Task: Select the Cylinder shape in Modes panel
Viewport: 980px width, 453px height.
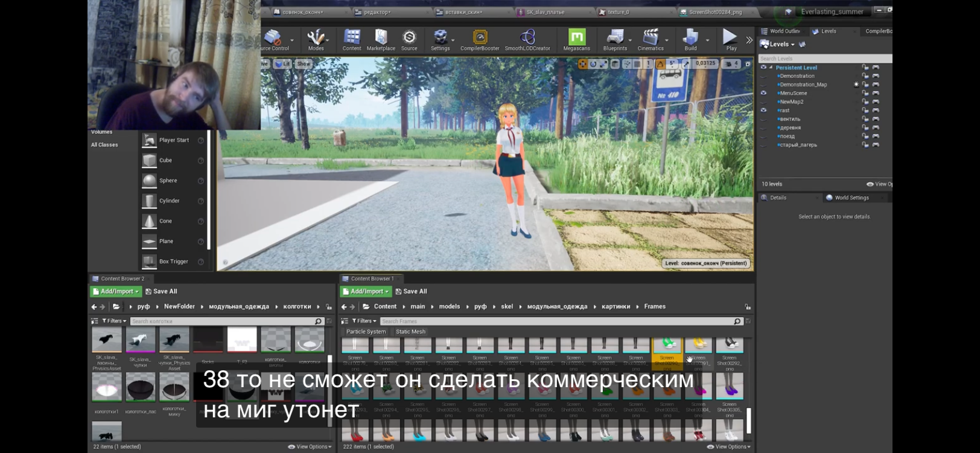Action: click(x=173, y=201)
